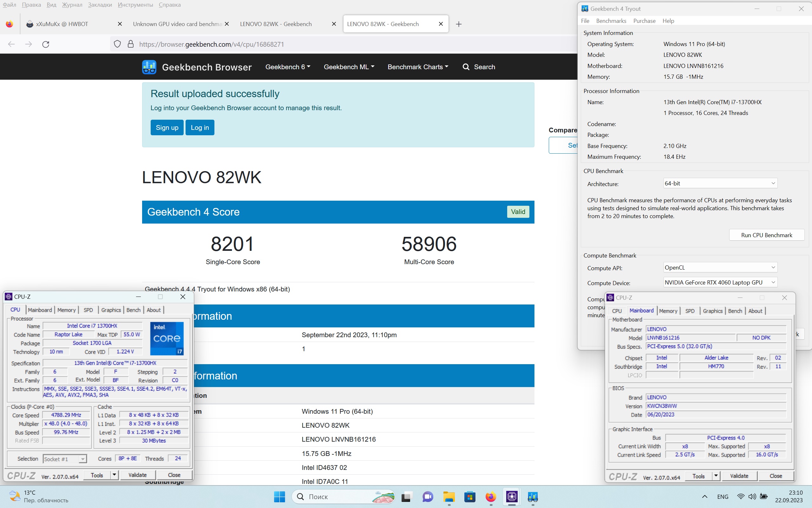The width and height of the screenshot is (812, 508).
Task: Click the browser back arrow
Action: coord(11,44)
